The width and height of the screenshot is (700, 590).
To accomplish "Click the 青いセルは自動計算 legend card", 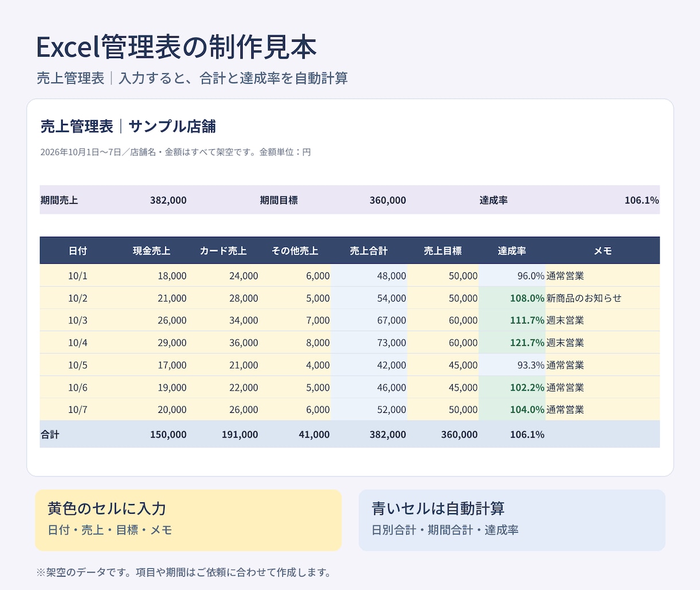I will click(512, 520).
